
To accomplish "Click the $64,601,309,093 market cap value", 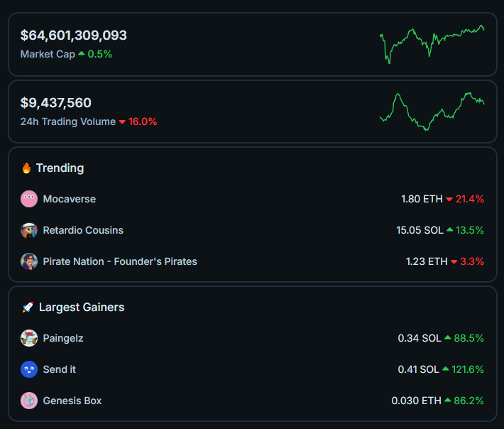I will pyautogui.click(x=74, y=35).
